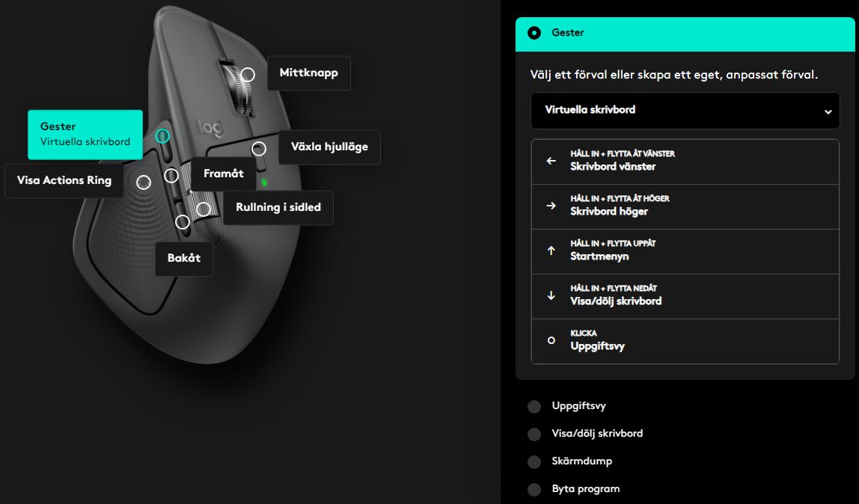Click the Rullning i sidled label
Image resolution: width=859 pixels, height=504 pixels.
coord(278,207)
